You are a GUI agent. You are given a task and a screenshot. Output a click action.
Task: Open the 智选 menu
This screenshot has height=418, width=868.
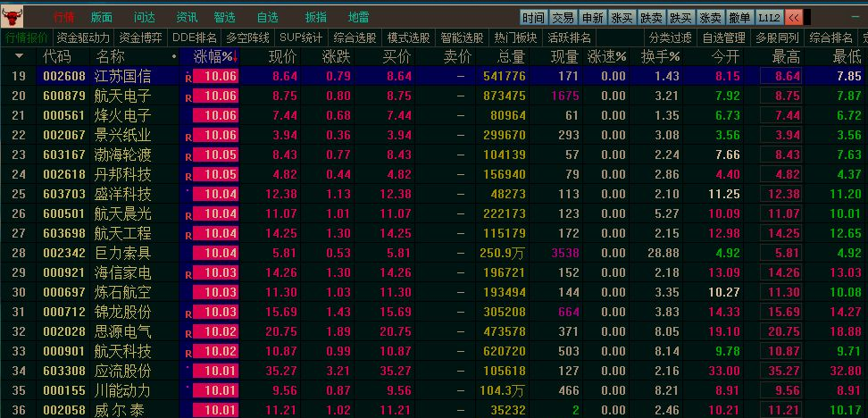pos(225,17)
